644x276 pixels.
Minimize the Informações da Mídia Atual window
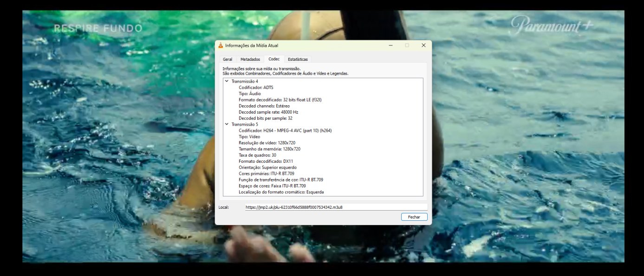coord(390,45)
